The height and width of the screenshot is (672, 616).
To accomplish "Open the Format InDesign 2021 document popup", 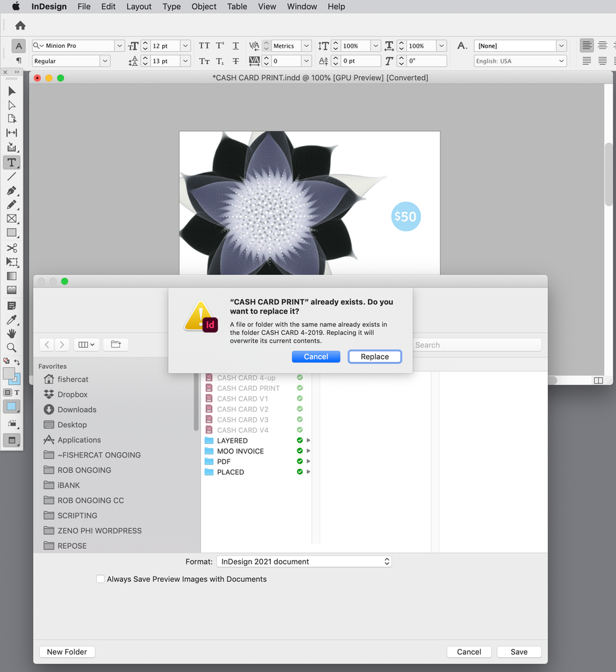I will 304,562.
